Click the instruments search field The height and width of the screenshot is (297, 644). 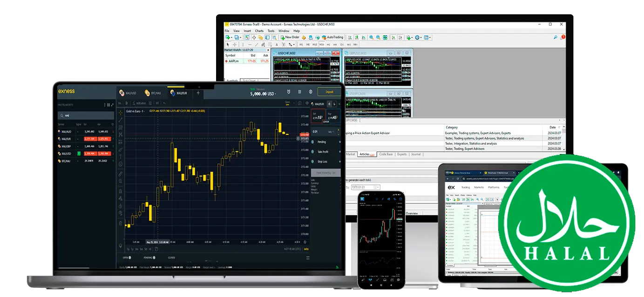pos(86,115)
